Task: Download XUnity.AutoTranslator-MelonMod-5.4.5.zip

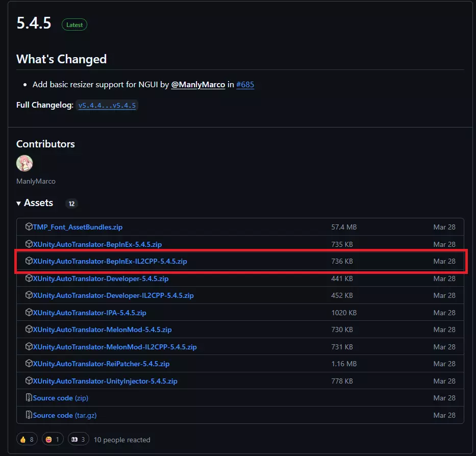Action: (102, 330)
